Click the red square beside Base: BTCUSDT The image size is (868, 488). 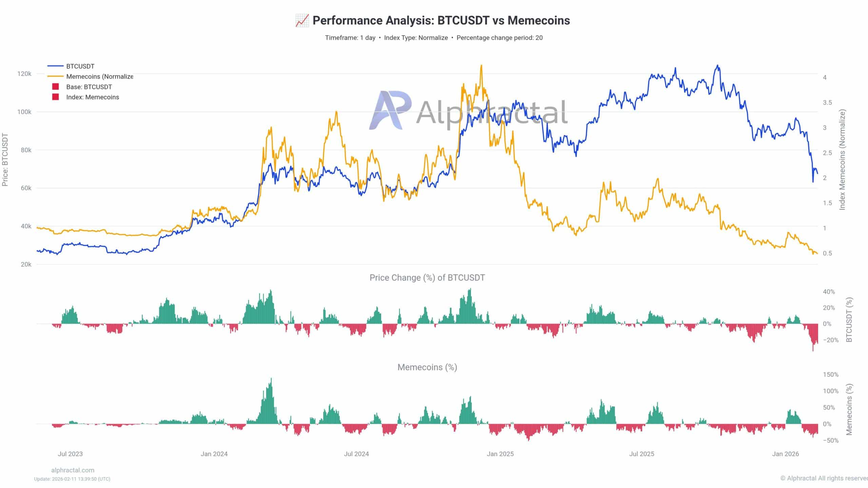(55, 87)
